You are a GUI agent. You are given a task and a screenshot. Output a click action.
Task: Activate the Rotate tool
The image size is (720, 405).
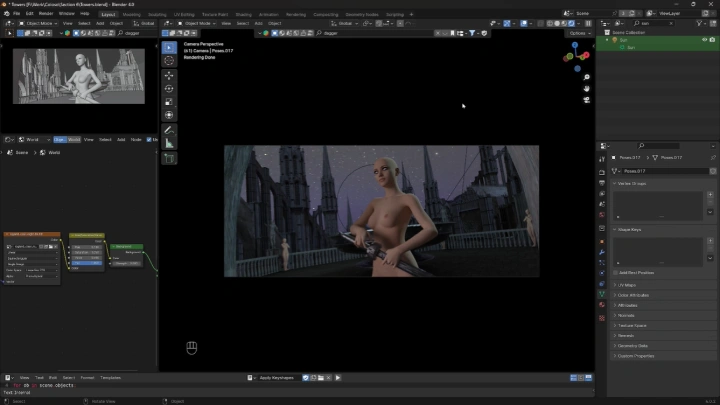point(169,89)
